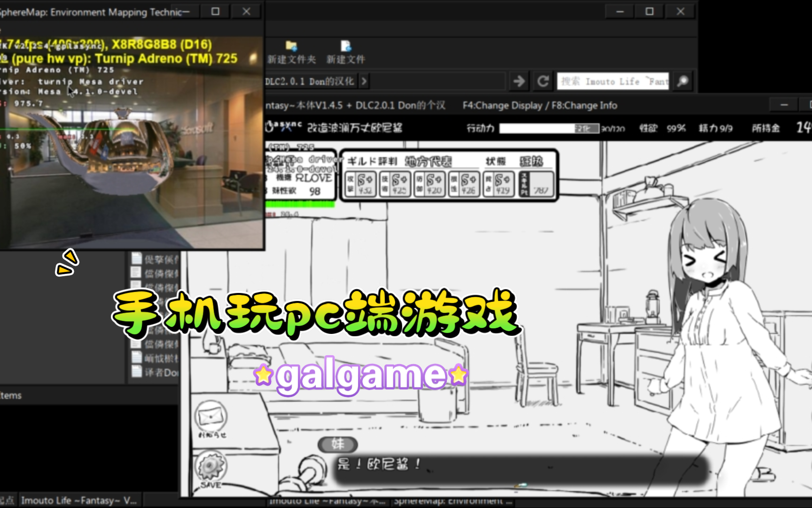Expand the path chevron after DLC2.0.1 Don的汉化
This screenshot has height=508, width=812.
coord(364,81)
